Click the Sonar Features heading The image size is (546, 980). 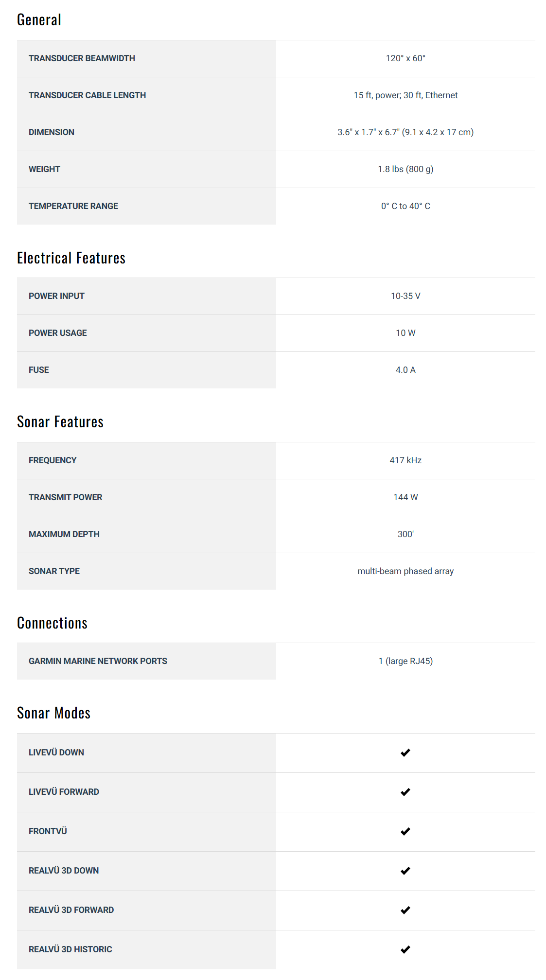tap(60, 422)
